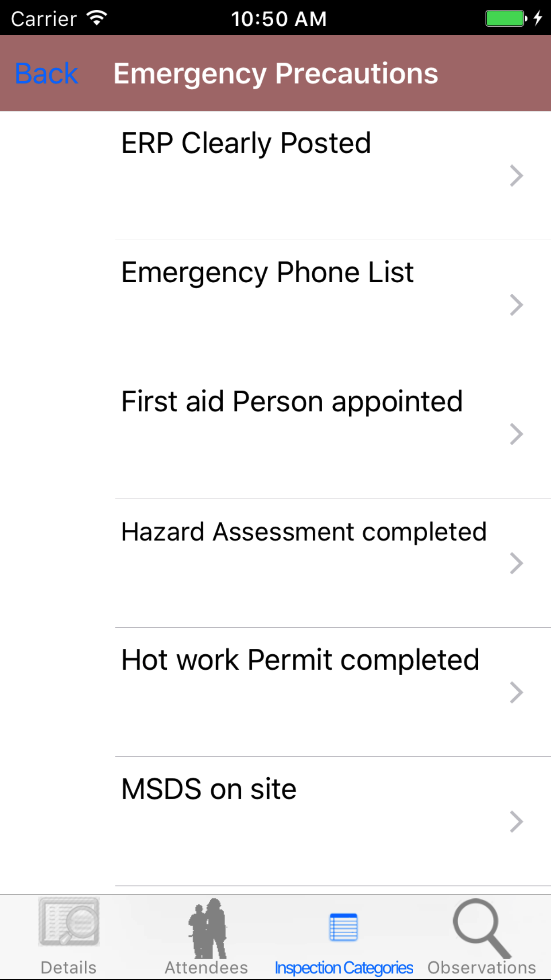This screenshot has width=551, height=980.
Task: Open the Hazard Assessment completed item
Action: click(304, 532)
